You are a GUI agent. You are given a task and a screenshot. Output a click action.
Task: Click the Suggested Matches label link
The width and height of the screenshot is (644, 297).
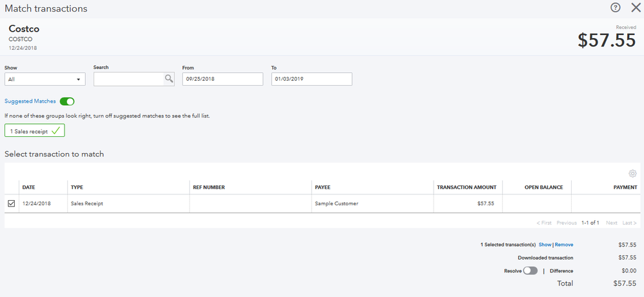pyautogui.click(x=30, y=101)
